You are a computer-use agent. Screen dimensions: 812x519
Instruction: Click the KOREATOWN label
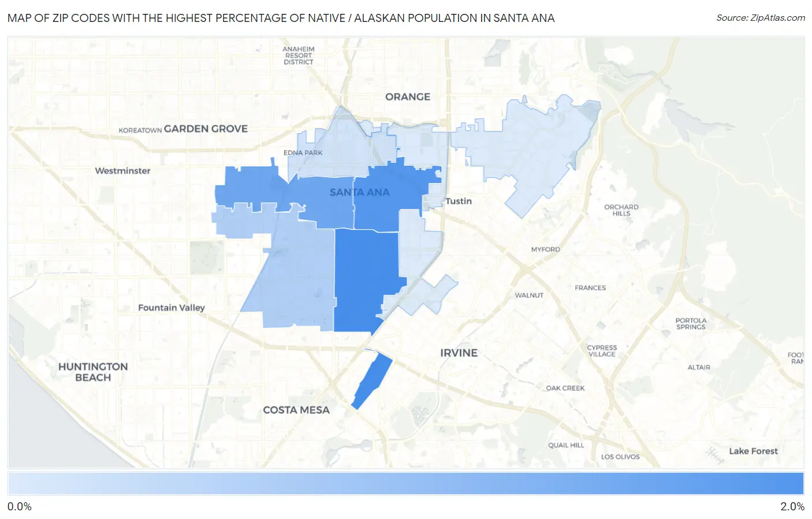click(x=140, y=130)
